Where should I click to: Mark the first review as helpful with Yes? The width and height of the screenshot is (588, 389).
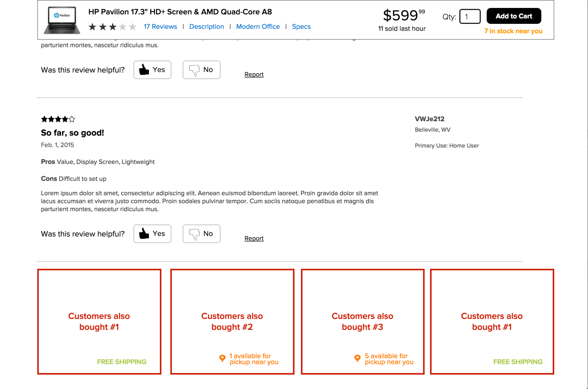click(152, 70)
